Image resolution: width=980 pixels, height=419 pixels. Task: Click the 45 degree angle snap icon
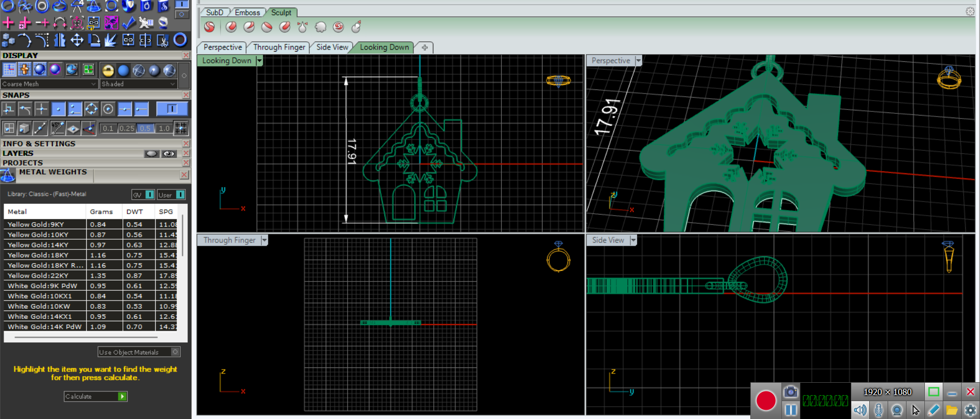pos(57,128)
